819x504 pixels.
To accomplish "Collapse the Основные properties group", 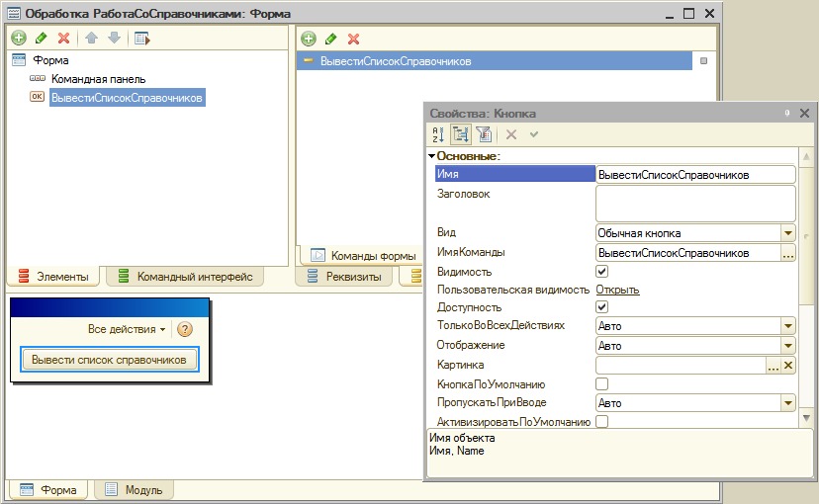I will (431, 156).
